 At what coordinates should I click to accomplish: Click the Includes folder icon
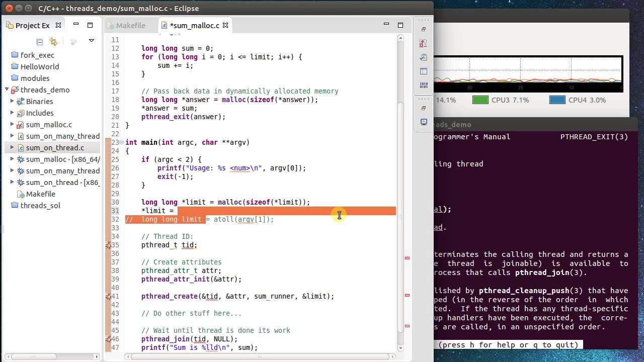pos(21,113)
